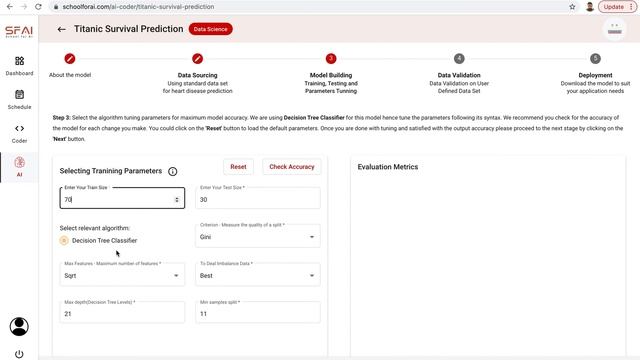Bookmark this page with the star icon
Image resolution: width=640 pixels, height=360 pixels.
(572, 7)
